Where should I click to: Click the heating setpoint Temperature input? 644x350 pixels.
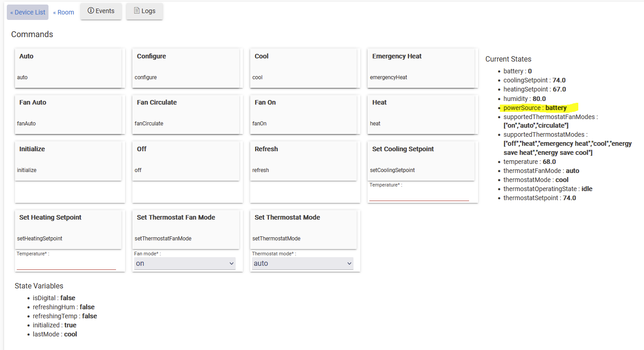[66, 264]
